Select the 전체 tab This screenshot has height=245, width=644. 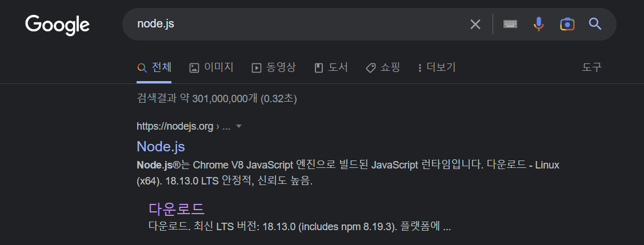pyautogui.click(x=154, y=68)
